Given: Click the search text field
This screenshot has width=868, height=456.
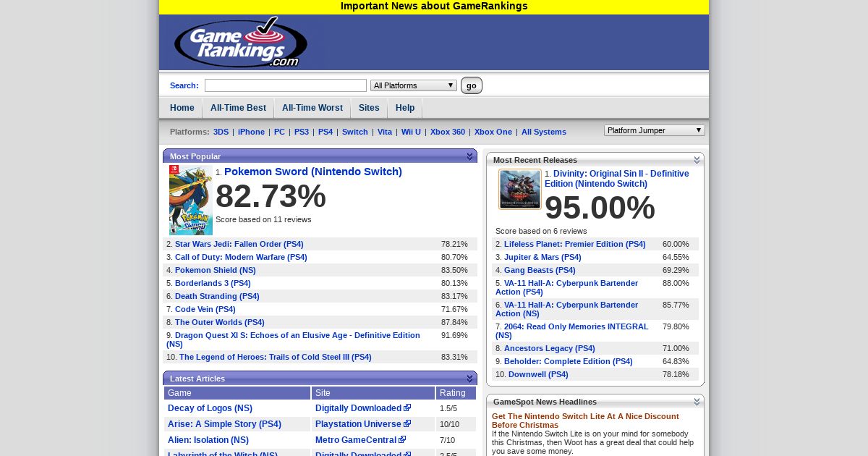Looking at the screenshot, I should click(x=286, y=85).
